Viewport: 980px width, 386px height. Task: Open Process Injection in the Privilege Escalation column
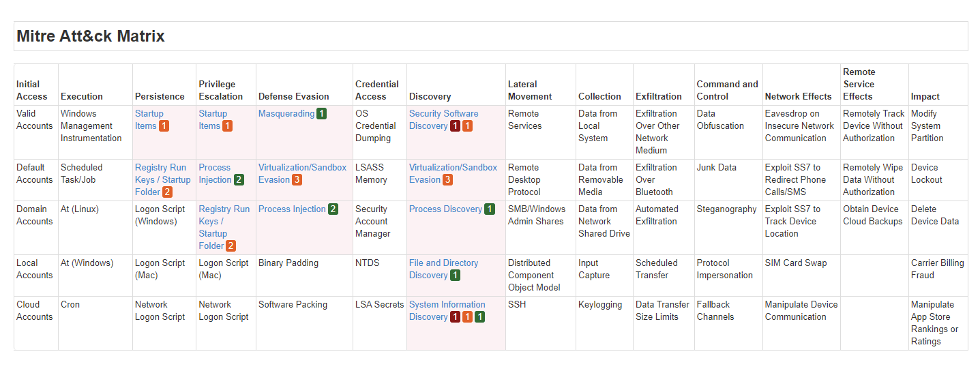tap(215, 173)
